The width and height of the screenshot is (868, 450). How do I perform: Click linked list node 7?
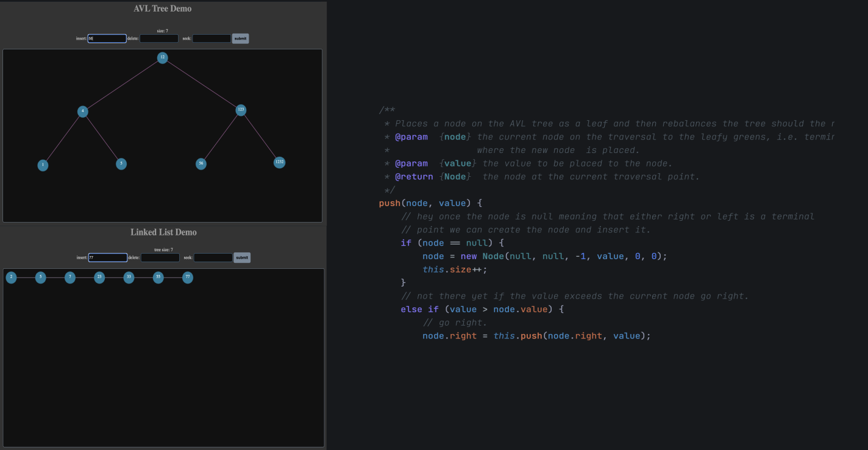pyautogui.click(x=70, y=277)
